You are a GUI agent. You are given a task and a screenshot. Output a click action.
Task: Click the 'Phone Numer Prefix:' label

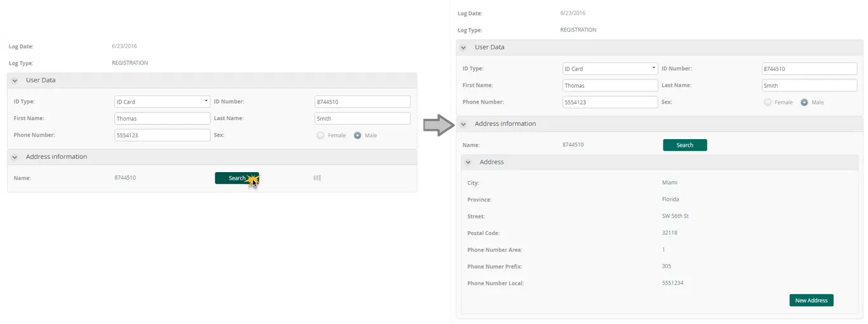(x=495, y=267)
